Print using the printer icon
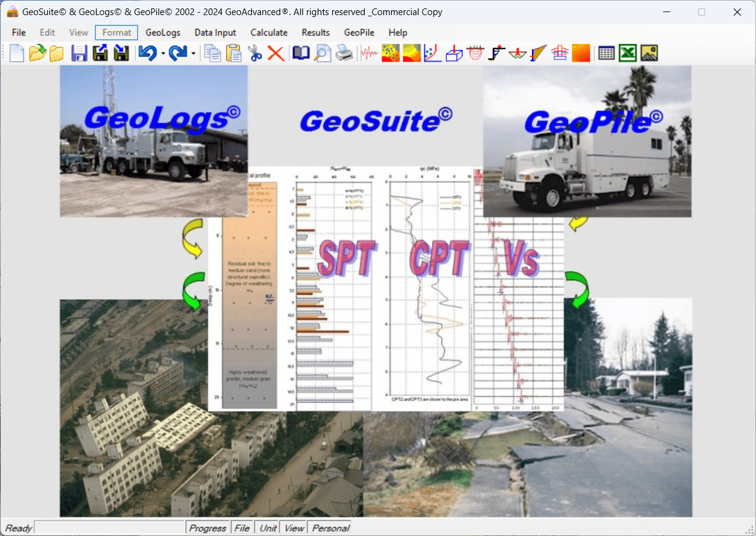The image size is (756, 536). (x=344, y=53)
